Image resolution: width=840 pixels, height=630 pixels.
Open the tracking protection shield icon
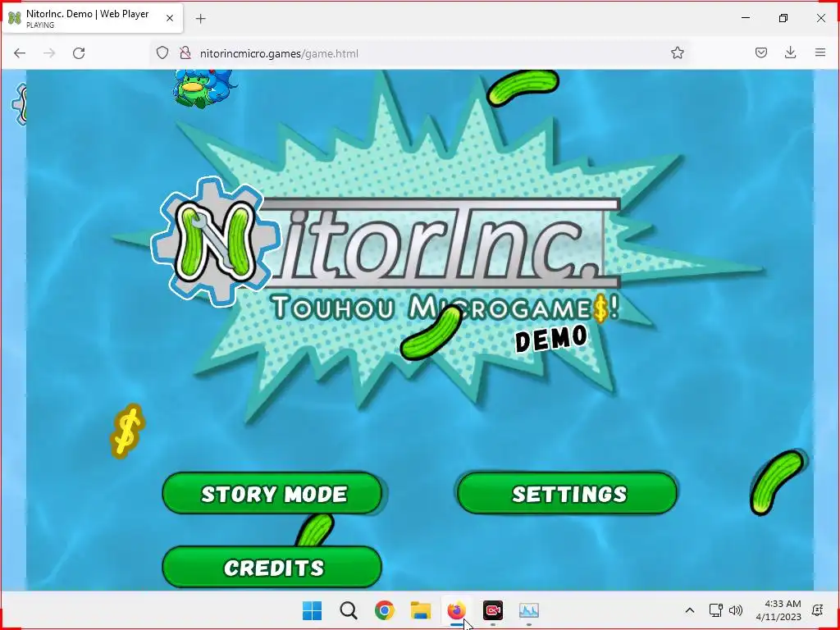[x=162, y=52]
